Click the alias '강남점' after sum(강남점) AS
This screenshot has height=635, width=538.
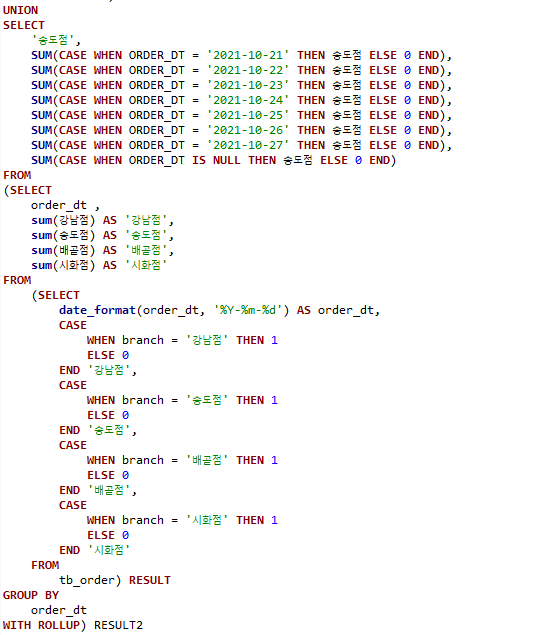click(x=146, y=220)
